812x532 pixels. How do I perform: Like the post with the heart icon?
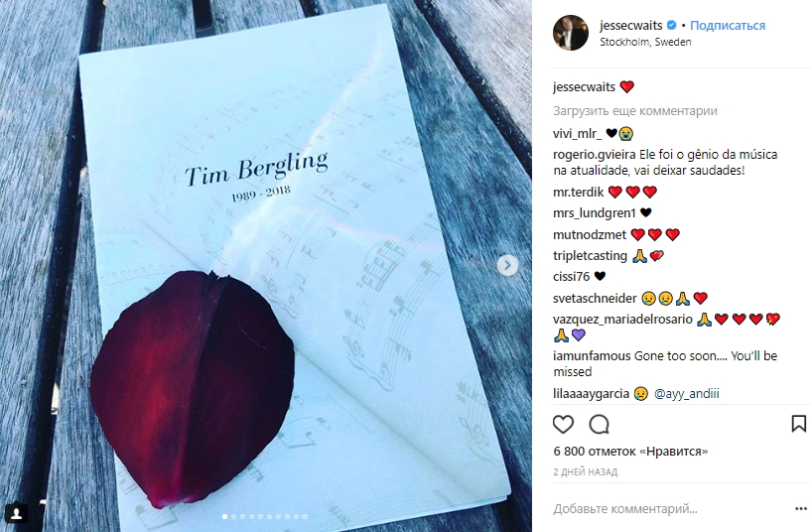(564, 425)
